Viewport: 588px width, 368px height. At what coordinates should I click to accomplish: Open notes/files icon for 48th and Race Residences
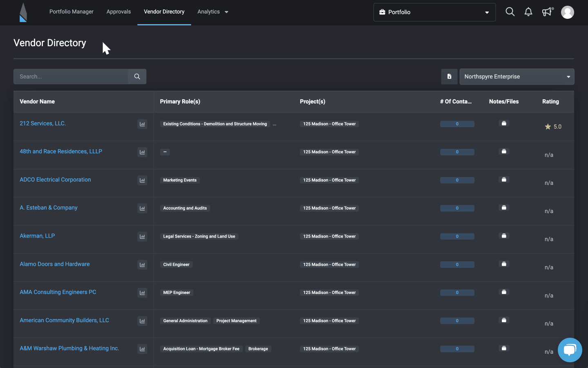click(x=504, y=152)
